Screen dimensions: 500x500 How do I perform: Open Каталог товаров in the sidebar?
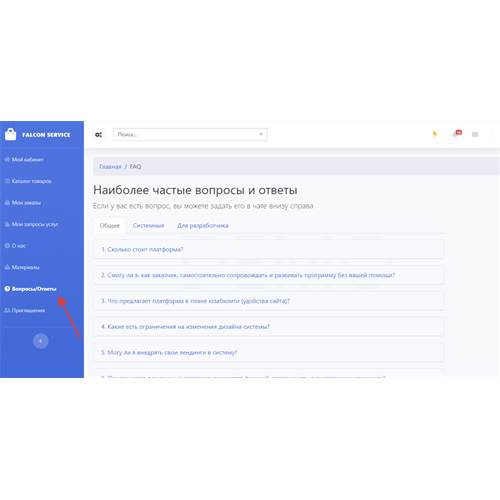point(28,181)
